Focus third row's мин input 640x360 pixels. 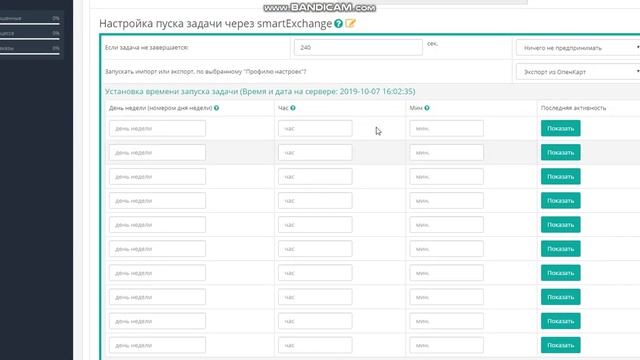tap(447, 177)
